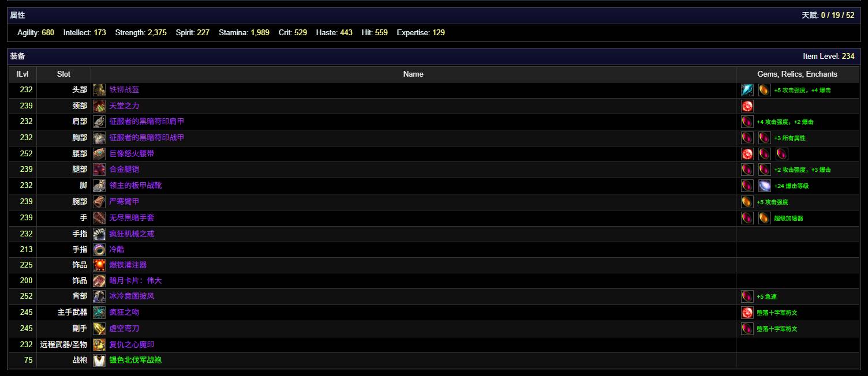Click the pale blue gem in 脚 row
The height and width of the screenshot is (376, 868).
pyautogui.click(x=765, y=186)
